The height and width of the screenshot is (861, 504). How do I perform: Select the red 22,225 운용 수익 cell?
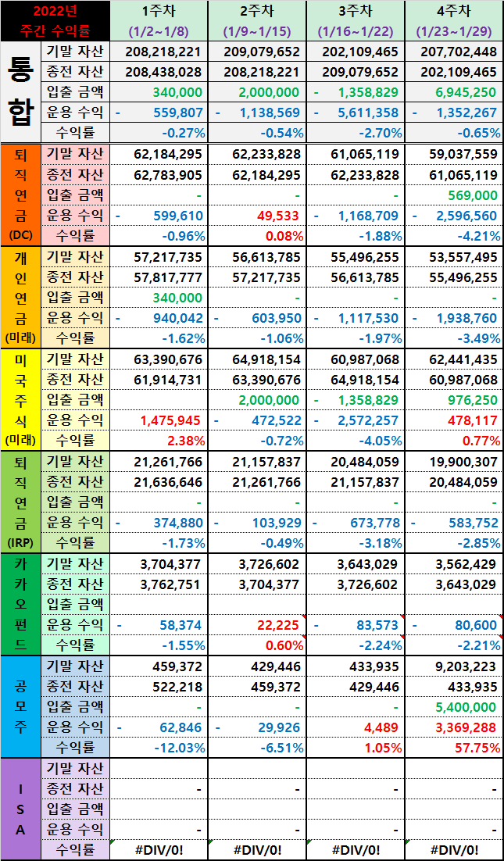pyautogui.click(x=257, y=626)
